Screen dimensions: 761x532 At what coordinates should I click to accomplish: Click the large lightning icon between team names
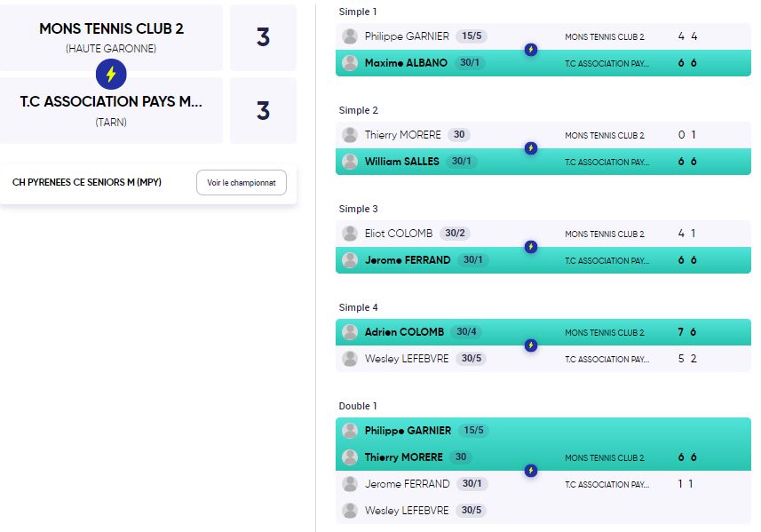coord(111,75)
